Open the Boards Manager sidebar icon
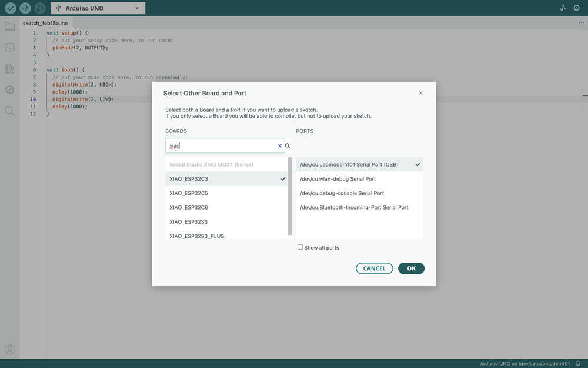The height and width of the screenshot is (368, 588). pos(10,47)
